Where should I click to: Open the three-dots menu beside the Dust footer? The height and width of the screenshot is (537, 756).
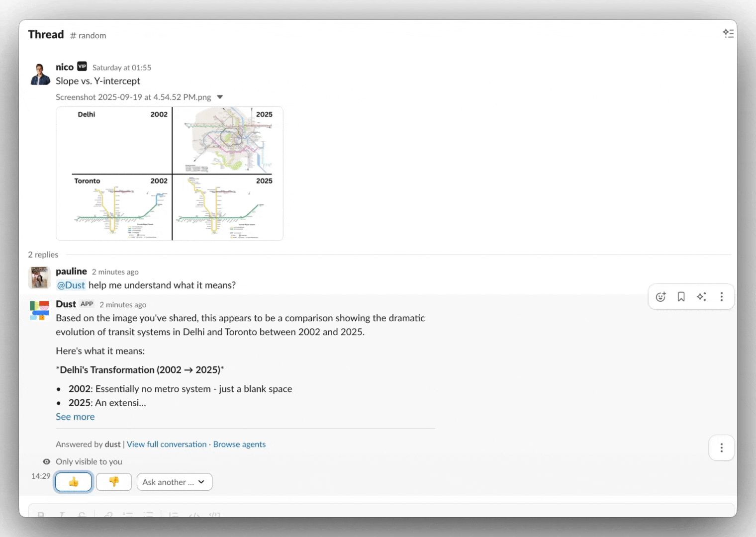(722, 448)
